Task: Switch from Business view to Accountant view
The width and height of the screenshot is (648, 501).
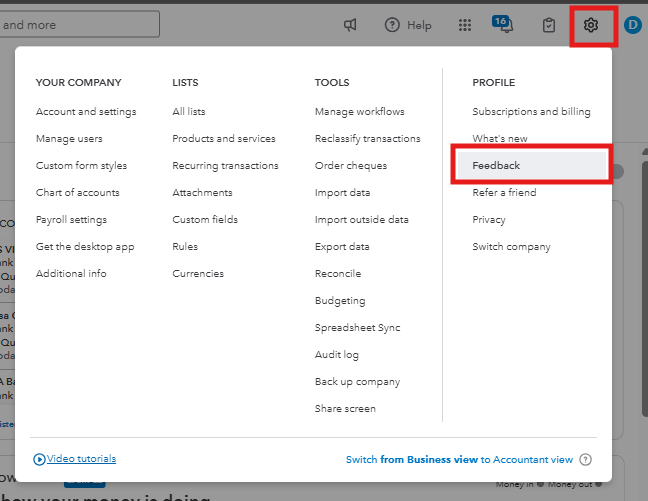Action: pos(459,460)
